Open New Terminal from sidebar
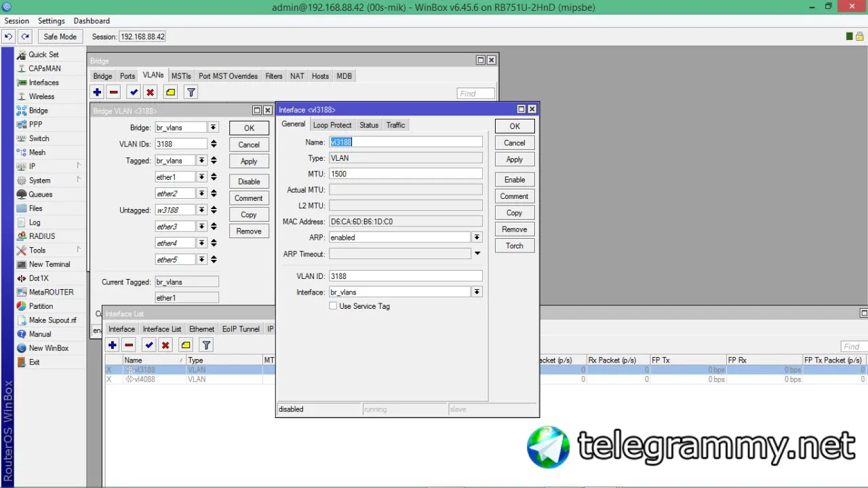868x488 pixels. (49, 264)
